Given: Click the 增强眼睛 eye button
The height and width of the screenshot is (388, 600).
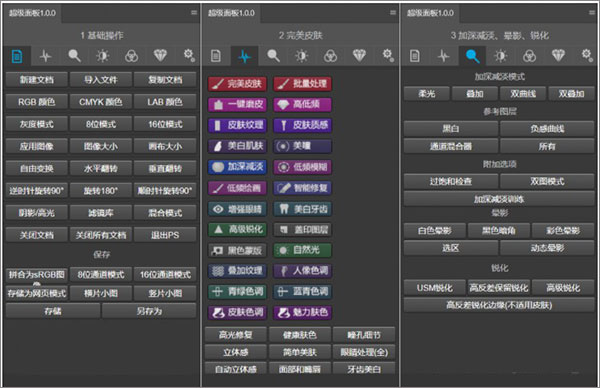Looking at the screenshot, I should (x=237, y=209).
